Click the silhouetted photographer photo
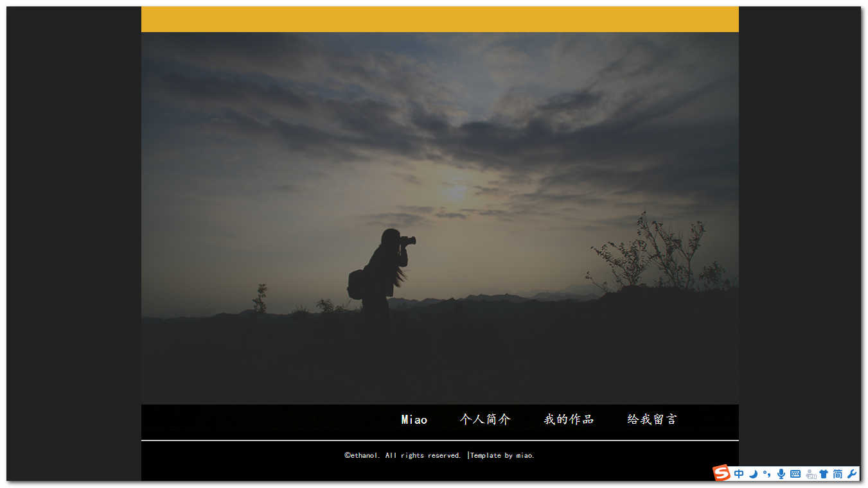Image resolution: width=868 pixels, height=488 pixels. point(440,218)
